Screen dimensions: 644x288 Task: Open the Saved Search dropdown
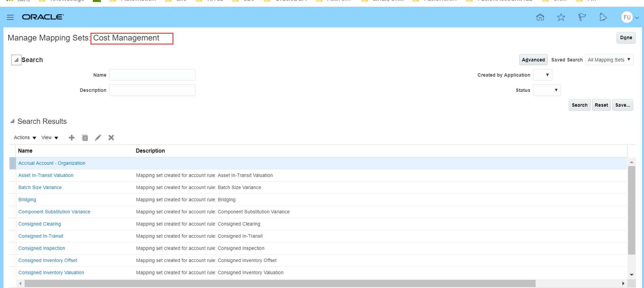[609, 60]
